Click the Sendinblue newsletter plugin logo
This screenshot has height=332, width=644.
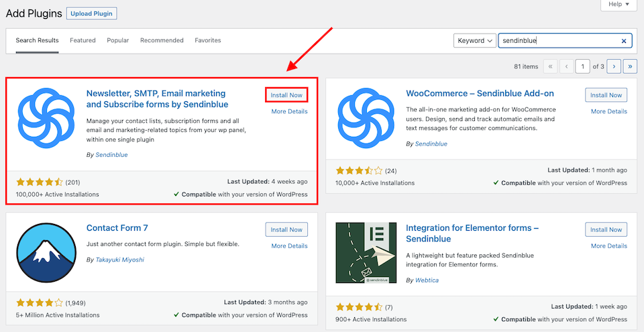tap(46, 118)
